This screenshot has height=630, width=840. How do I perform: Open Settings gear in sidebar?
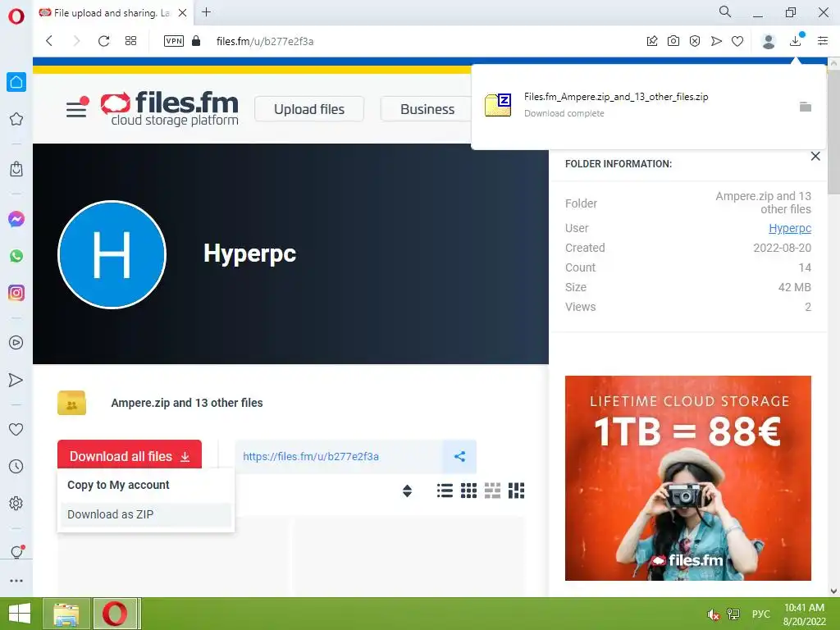[16, 503]
